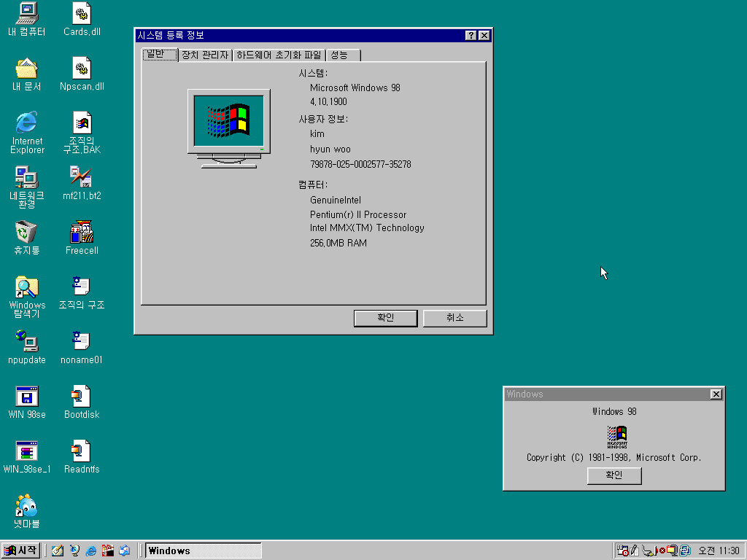747x560 pixels.
Task: Click the 4.10.1900 version text
Action: (x=328, y=101)
